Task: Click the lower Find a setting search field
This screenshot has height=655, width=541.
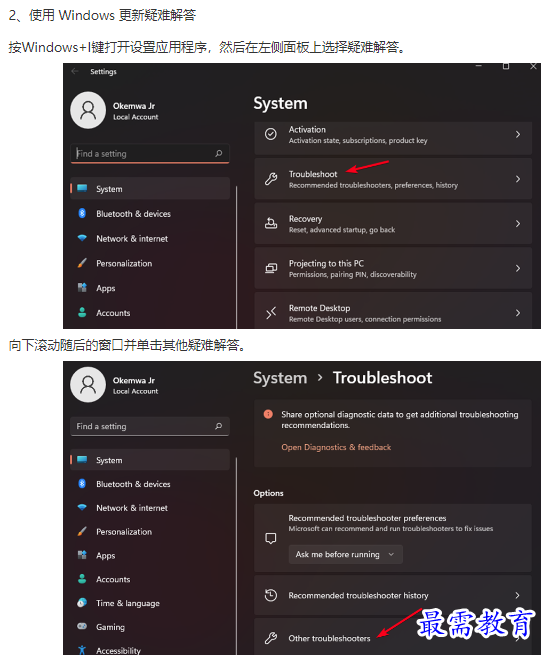Action: [x=150, y=426]
